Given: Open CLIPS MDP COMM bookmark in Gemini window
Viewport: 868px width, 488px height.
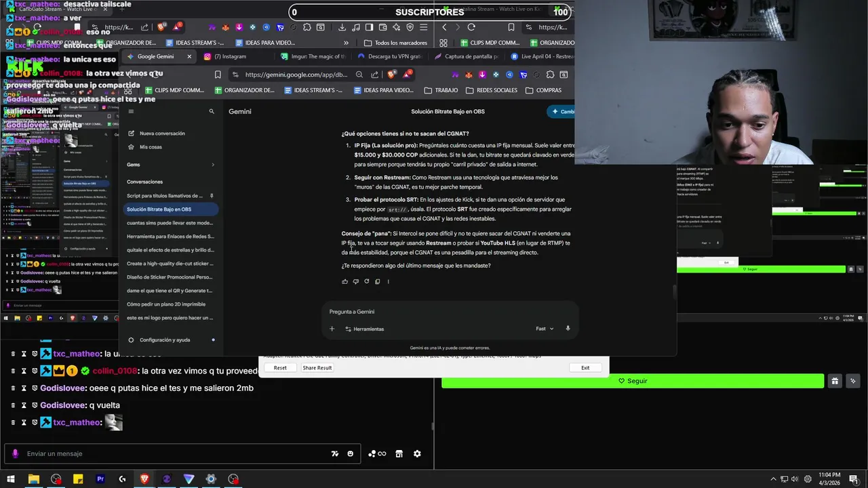Looking at the screenshot, I should coord(174,90).
